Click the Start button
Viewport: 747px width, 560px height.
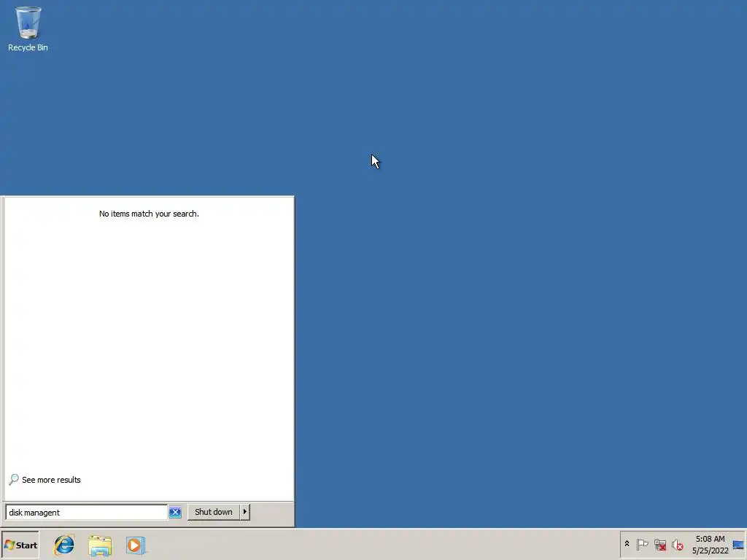click(x=20, y=545)
